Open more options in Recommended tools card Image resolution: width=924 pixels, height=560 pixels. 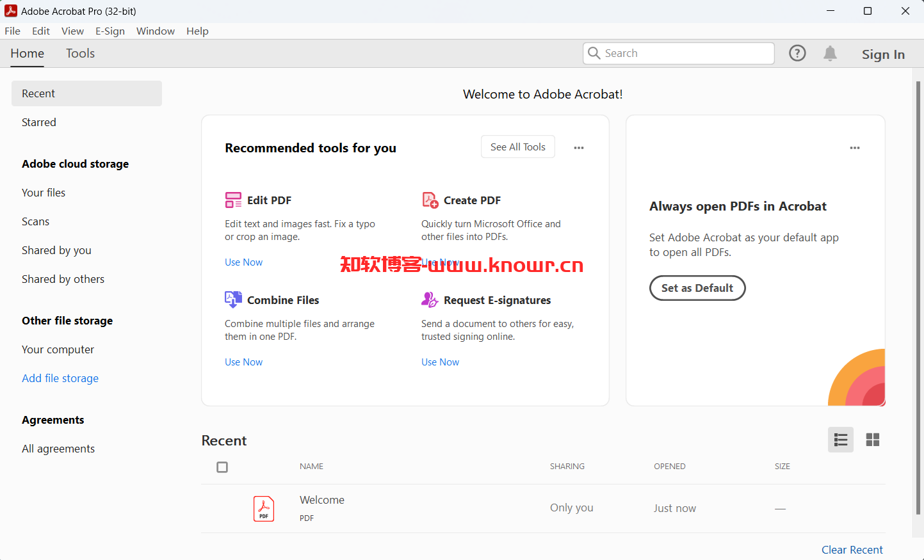click(x=579, y=148)
